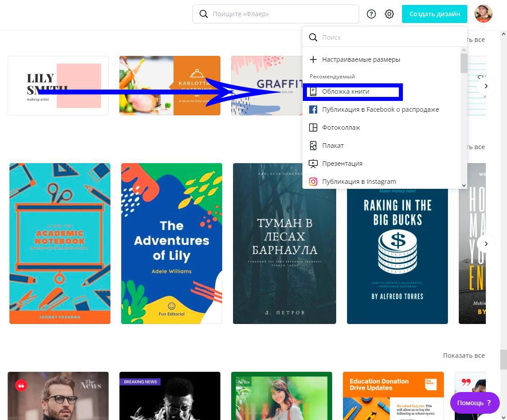Choose Публикация в Facebook о распродаже option
The width and height of the screenshot is (507, 420).
tap(380, 110)
